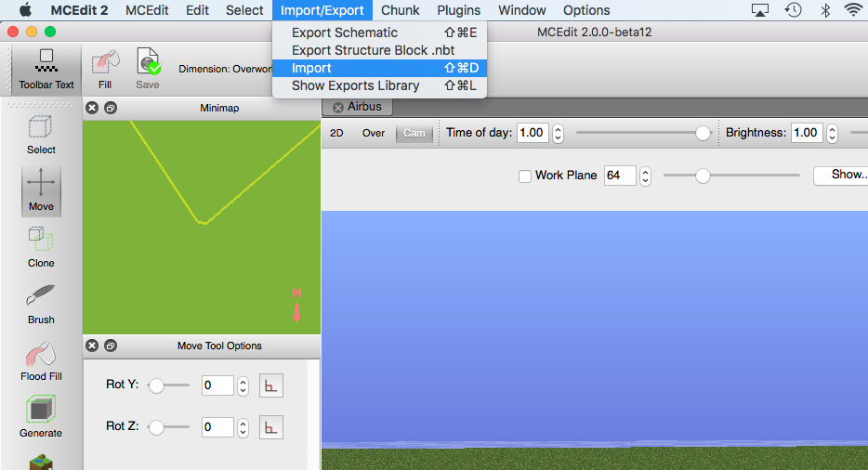Enable the Work Plane checkbox
Image resolution: width=868 pixels, height=470 pixels.
pyautogui.click(x=525, y=176)
